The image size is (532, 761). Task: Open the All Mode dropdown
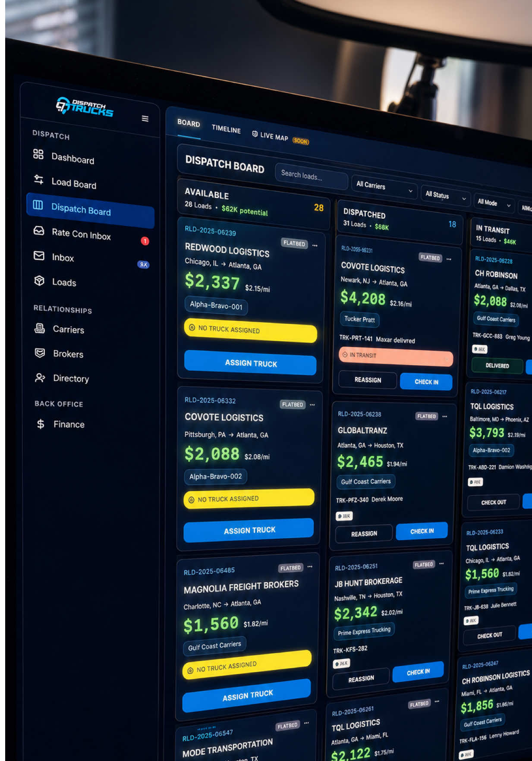pos(494,203)
